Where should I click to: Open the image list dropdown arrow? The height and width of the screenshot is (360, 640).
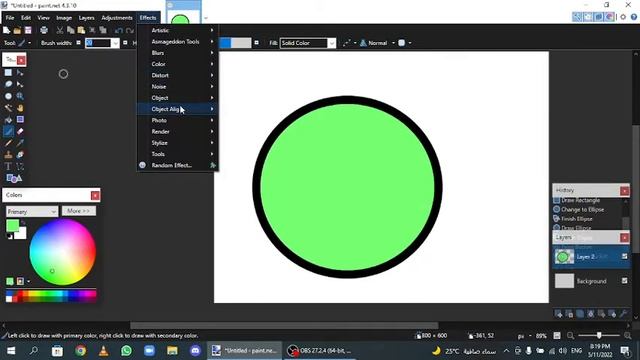206,18
